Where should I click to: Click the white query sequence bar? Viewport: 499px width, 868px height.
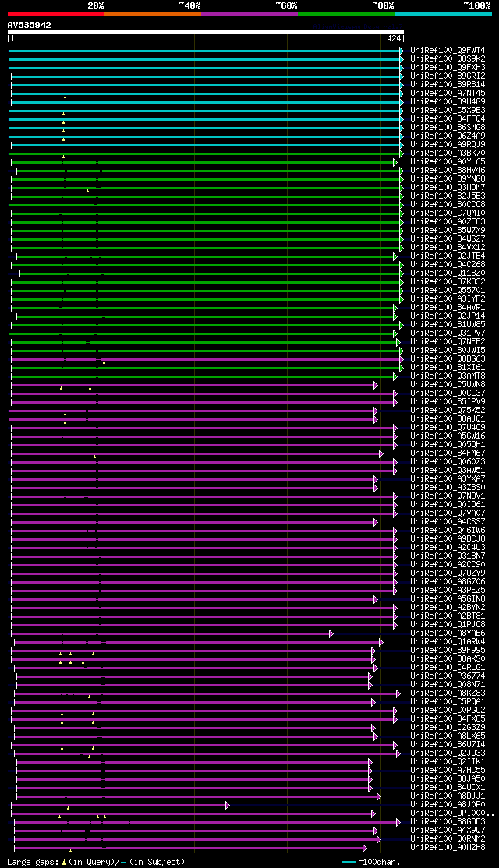coord(206,32)
